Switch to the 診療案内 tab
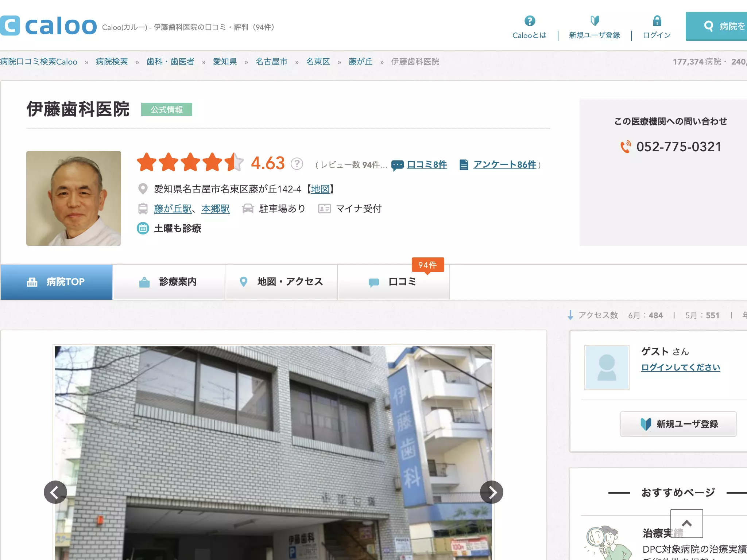 coord(169,282)
